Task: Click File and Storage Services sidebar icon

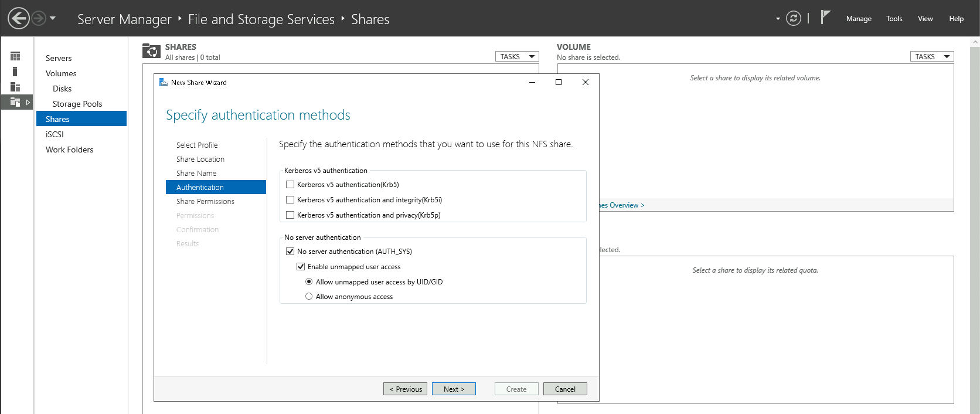Action: tap(15, 102)
